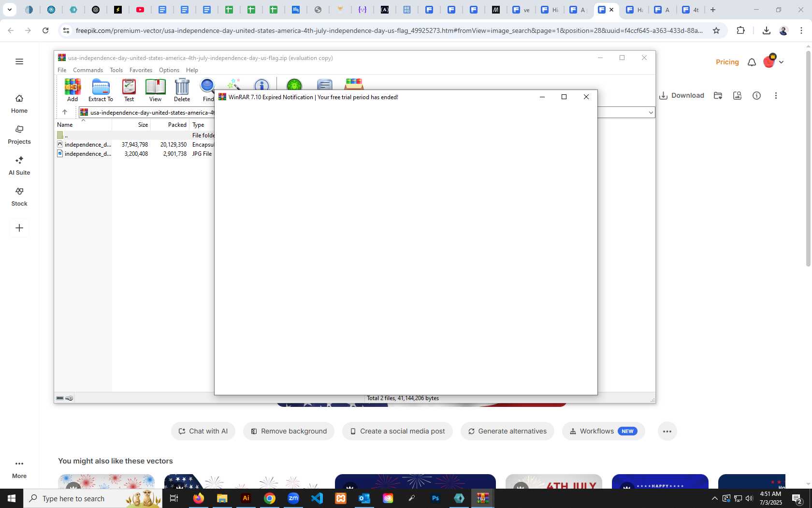Expand the Freepik user avatar dropdown
812x508 pixels.
[x=781, y=62]
